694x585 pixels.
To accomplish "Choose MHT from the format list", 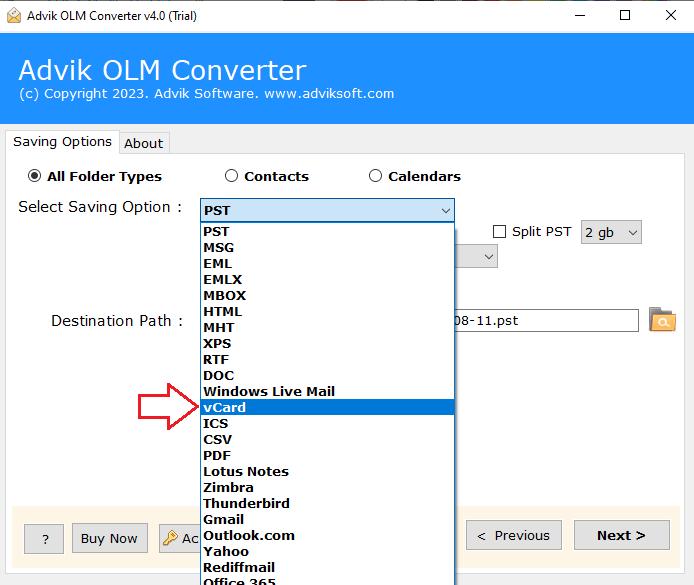I will tap(328, 327).
